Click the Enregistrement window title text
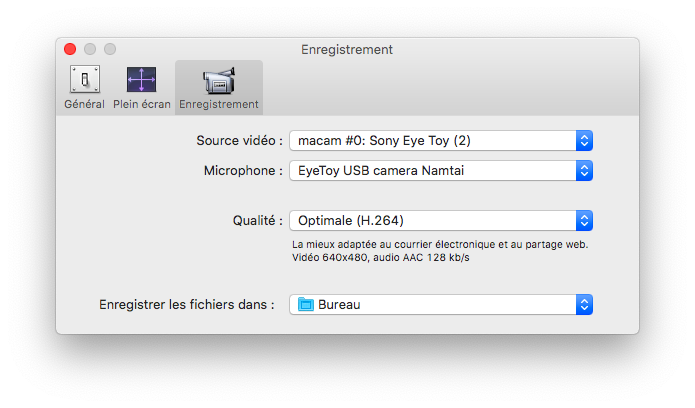Image resolution: width=695 pixels, height=408 pixels. [x=346, y=49]
